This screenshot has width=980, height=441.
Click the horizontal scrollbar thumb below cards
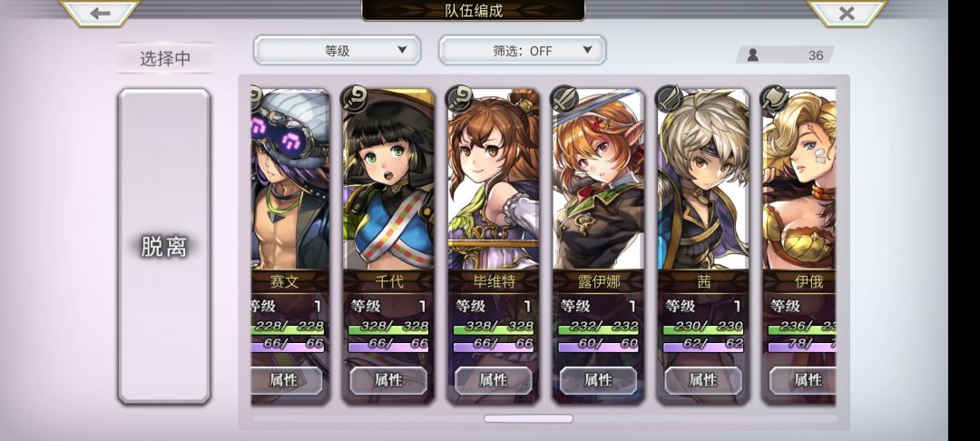[528, 418]
